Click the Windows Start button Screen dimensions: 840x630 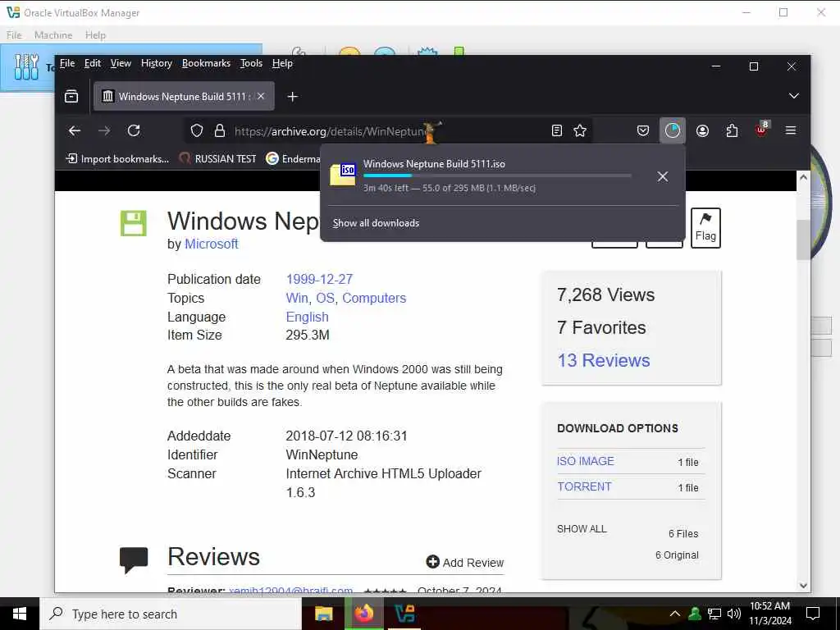(20, 614)
